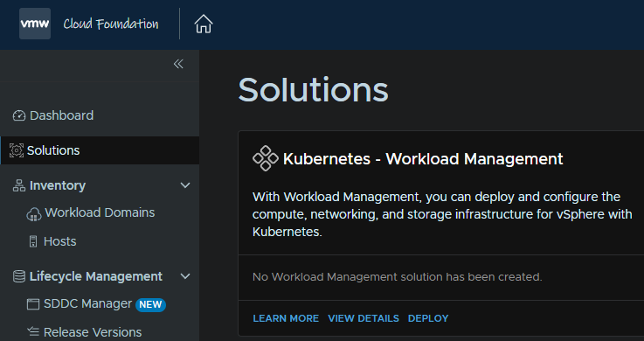Click the Solutions icon in sidebar
644x341 pixels.
(x=17, y=150)
